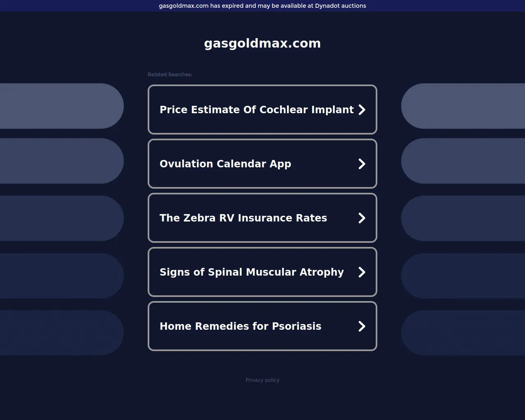
Task: Open the Privacy policy link
Action: point(262,380)
